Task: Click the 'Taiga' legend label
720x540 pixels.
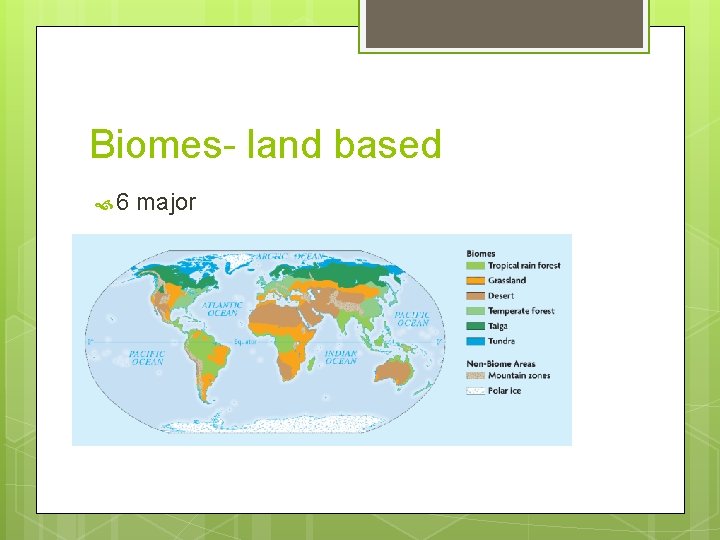Action: point(498,326)
